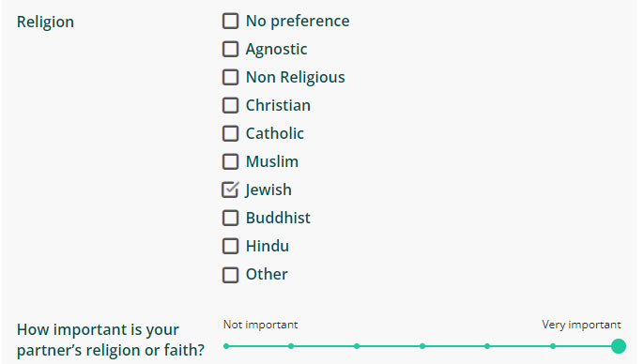The width and height of the screenshot is (644, 364).
Task: Select the second dot on importance slider
Action: pos(291,346)
